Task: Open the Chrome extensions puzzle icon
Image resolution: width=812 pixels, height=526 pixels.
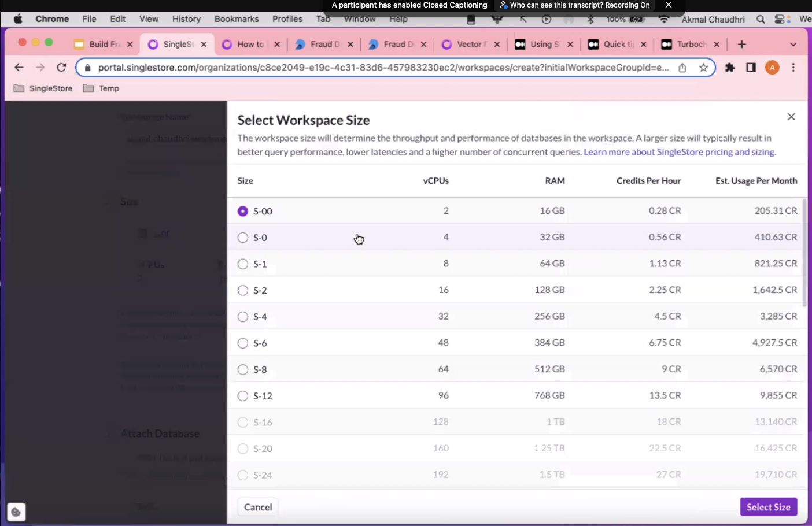Action: tap(730, 68)
